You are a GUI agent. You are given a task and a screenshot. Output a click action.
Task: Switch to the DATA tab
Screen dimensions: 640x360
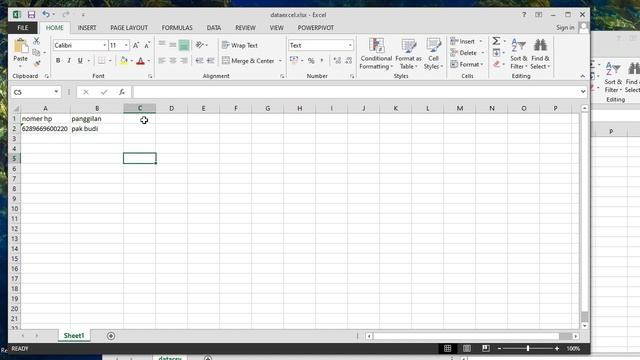pos(213,28)
